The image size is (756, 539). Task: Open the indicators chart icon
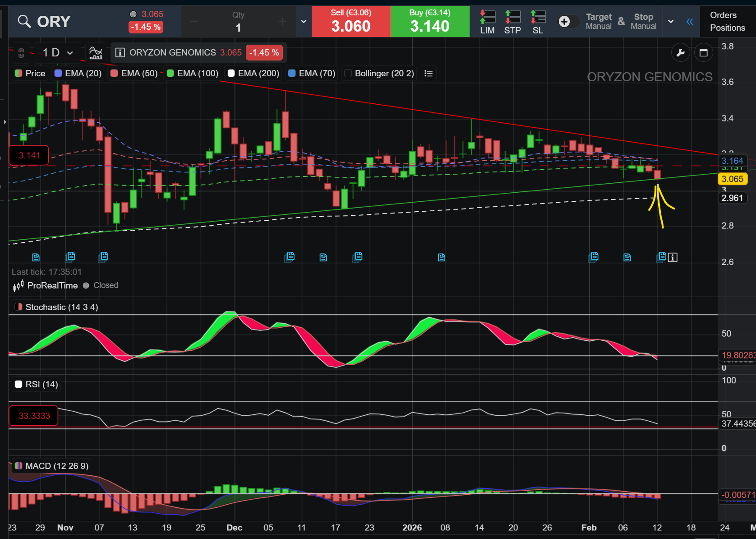(x=96, y=53)
